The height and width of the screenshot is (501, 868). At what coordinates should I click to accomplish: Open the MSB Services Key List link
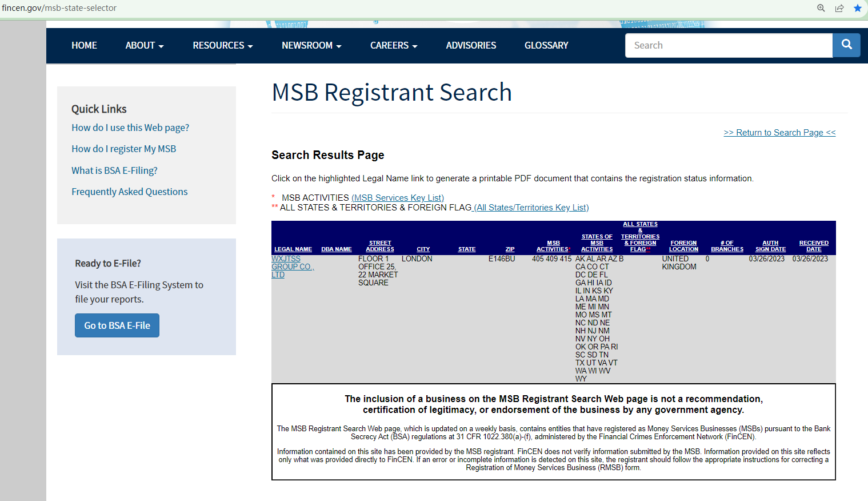click(398, 198)
